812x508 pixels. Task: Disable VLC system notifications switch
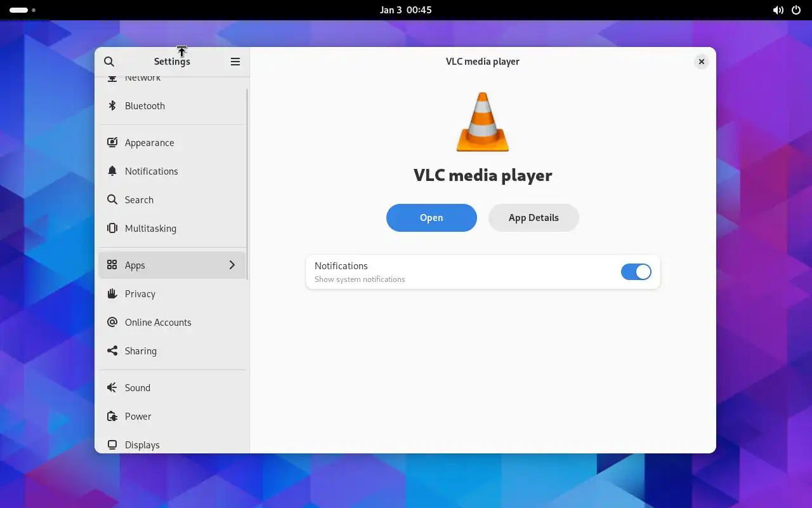tap(636, 272)
